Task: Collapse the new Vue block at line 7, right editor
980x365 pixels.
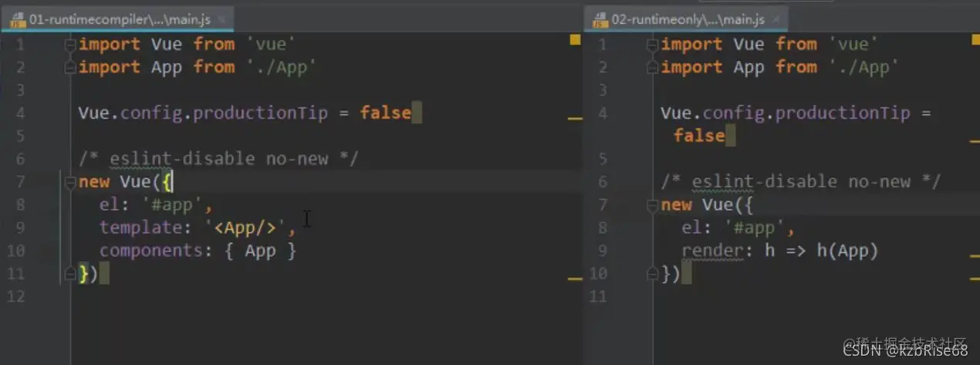Action: point(653,204)
